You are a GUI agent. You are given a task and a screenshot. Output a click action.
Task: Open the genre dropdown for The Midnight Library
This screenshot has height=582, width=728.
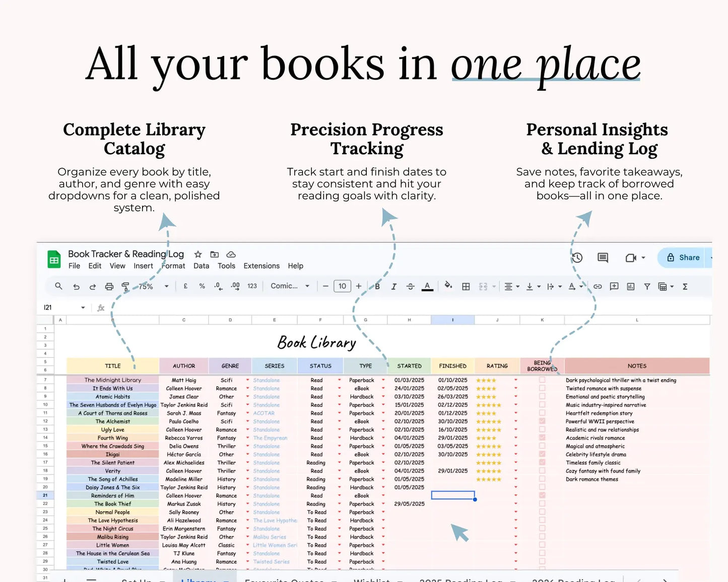[x=247, y=380]
